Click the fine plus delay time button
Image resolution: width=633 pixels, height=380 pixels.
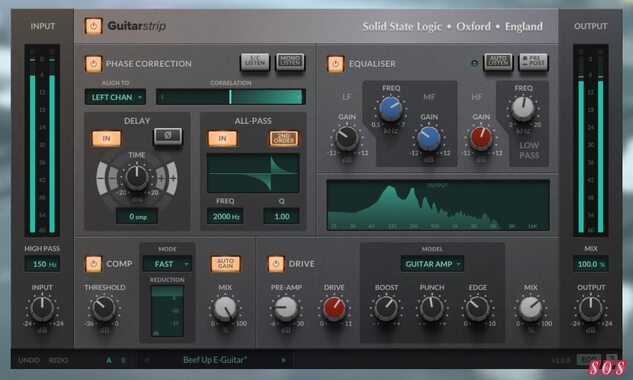click(x=161, y=178)
